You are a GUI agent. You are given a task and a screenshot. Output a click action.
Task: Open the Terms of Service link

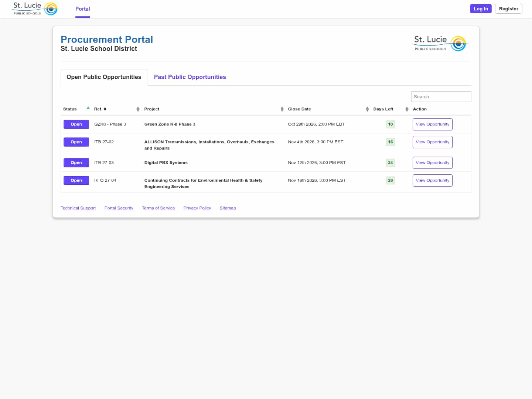(158, 208)
